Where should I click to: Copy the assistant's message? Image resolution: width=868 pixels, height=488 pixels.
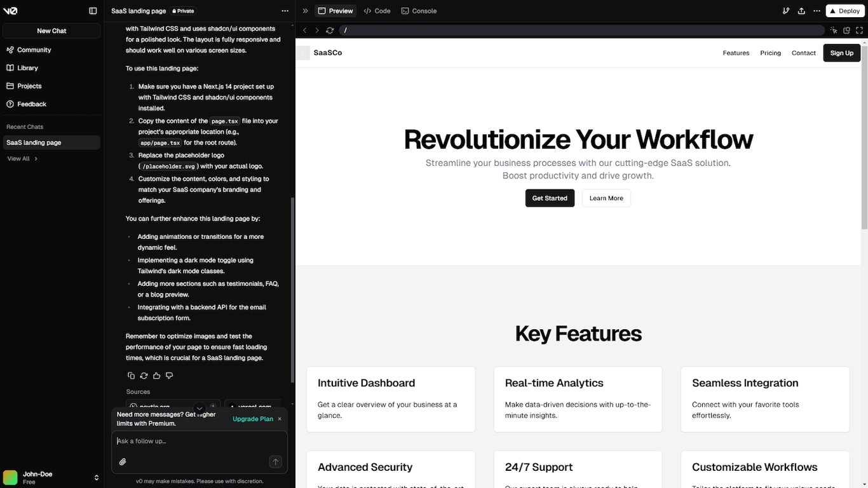click(131, 376)
